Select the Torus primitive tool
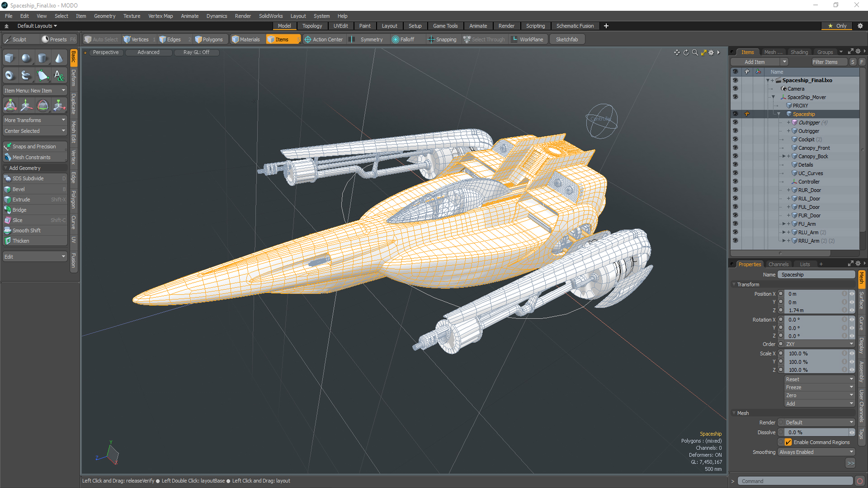This screenshot has width=868, height=488. (9, 75)
